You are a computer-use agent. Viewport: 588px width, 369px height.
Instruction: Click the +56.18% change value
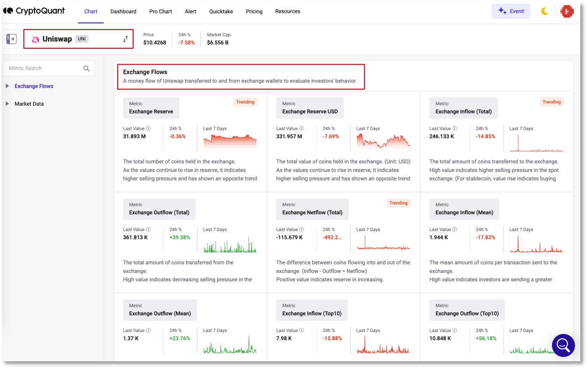pos(486,338)
